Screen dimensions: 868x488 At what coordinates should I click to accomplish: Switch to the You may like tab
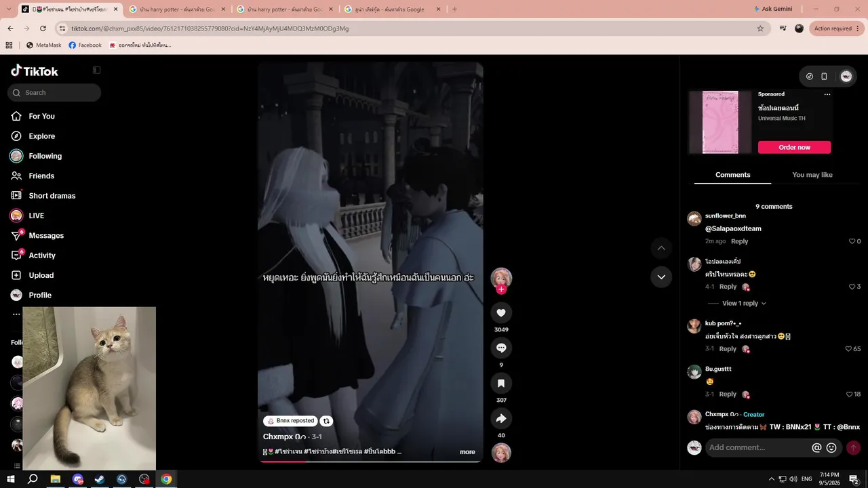pyautogui.click(x=812, y=175)
